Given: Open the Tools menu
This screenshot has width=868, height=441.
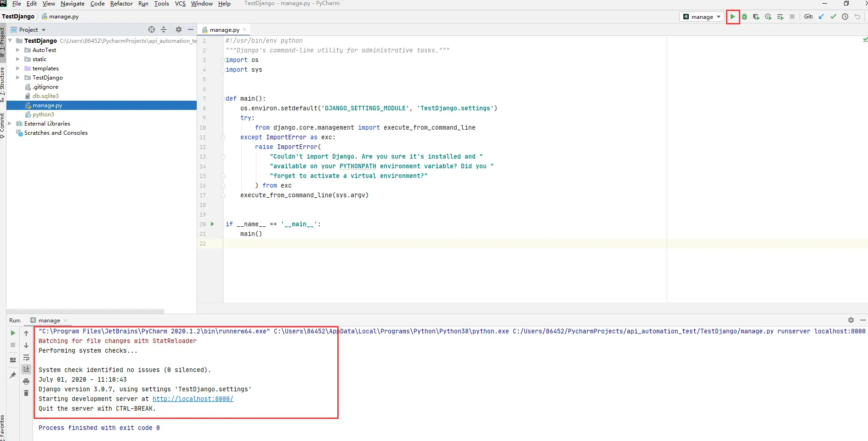Looking at the screenshot, I should [x=161, y=4].
